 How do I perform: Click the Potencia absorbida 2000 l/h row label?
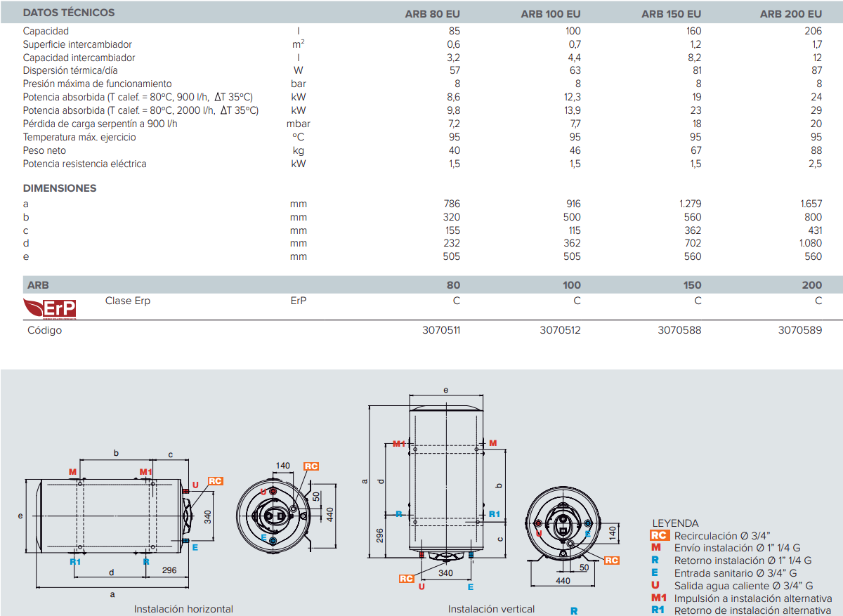pos(140,110)
